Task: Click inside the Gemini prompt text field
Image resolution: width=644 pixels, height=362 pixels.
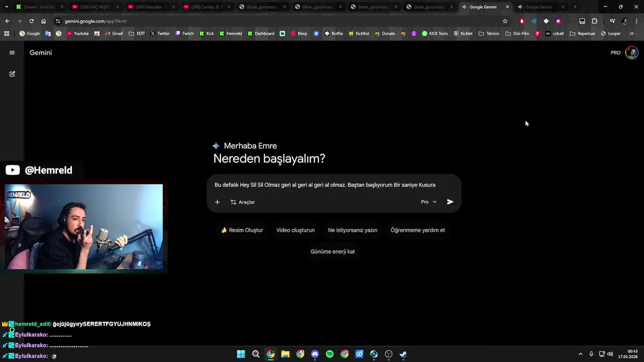Action: [325, 185]
